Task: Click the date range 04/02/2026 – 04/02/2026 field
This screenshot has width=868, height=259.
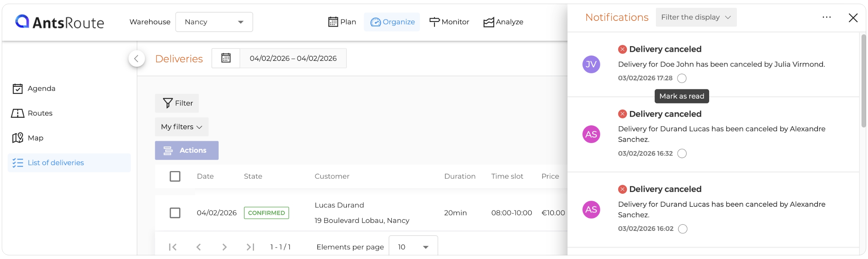Action: (293, 58)
